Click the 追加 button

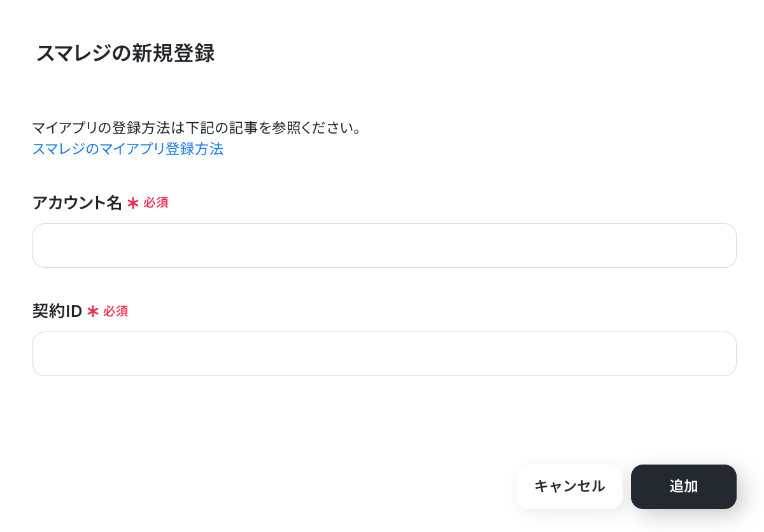pos(684,487)
